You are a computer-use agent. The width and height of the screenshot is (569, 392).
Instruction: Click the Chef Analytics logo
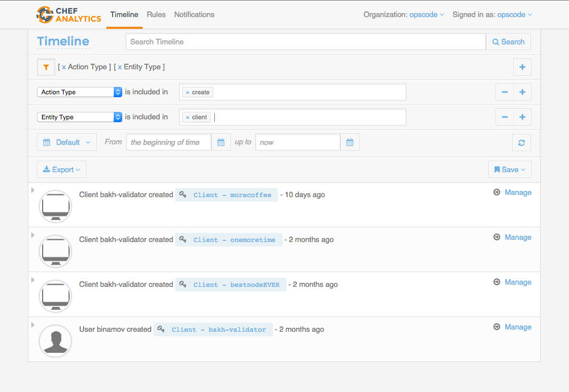click(x=68, y=15)
